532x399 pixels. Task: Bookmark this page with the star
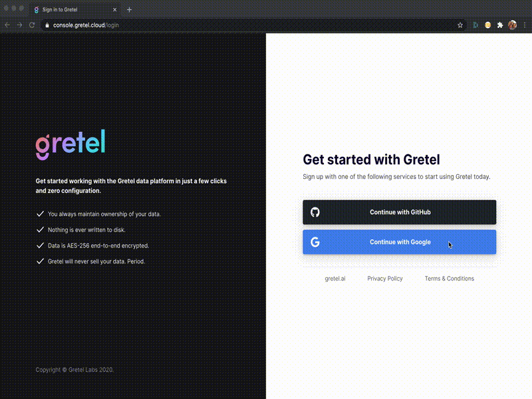[x=460, y=25]
